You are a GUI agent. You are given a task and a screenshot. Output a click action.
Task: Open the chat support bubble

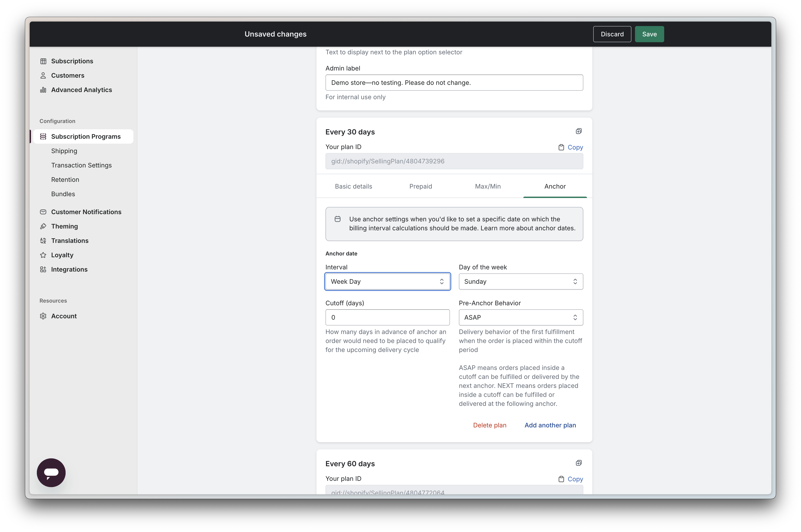[51, 473]
